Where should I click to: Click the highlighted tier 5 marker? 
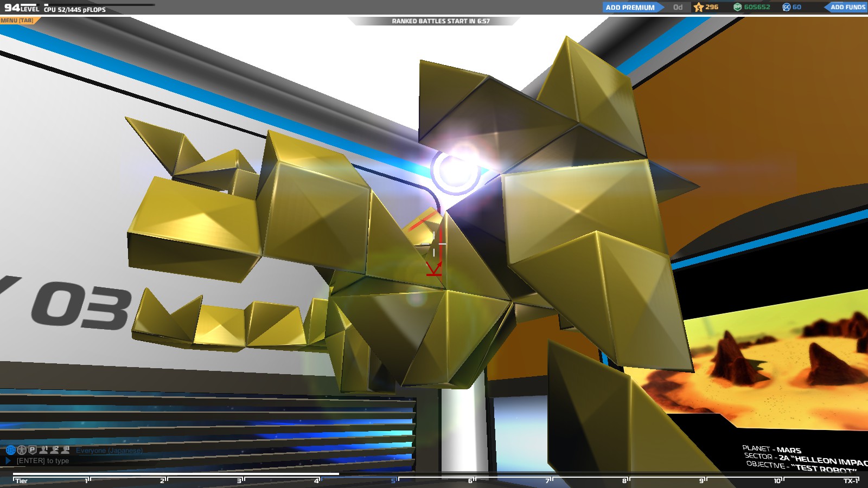[x=394, y=480]
